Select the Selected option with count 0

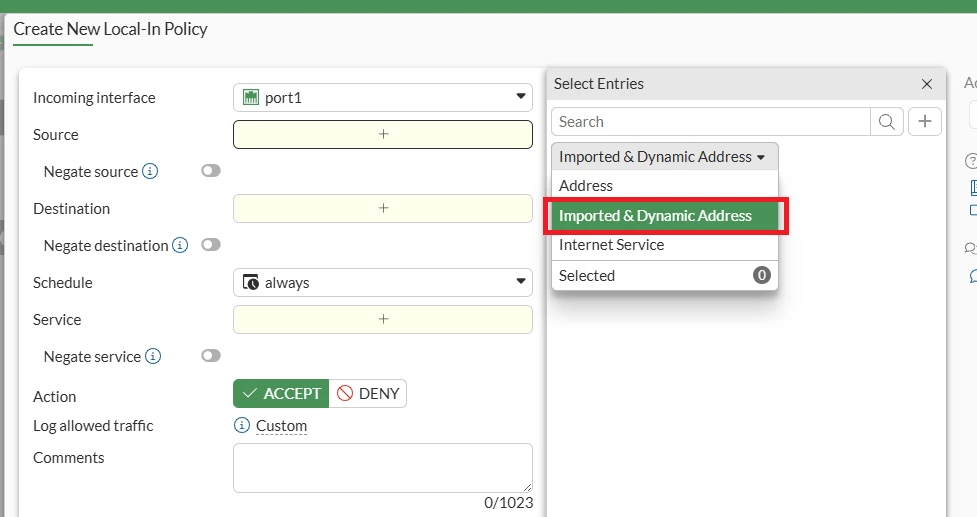pos(664,275)
